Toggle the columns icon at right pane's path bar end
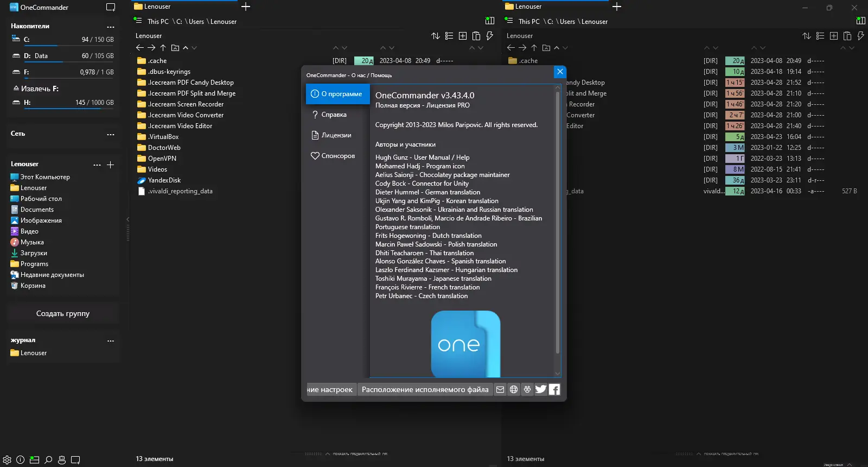Viewport: 868px width, 467px height. 861,21
